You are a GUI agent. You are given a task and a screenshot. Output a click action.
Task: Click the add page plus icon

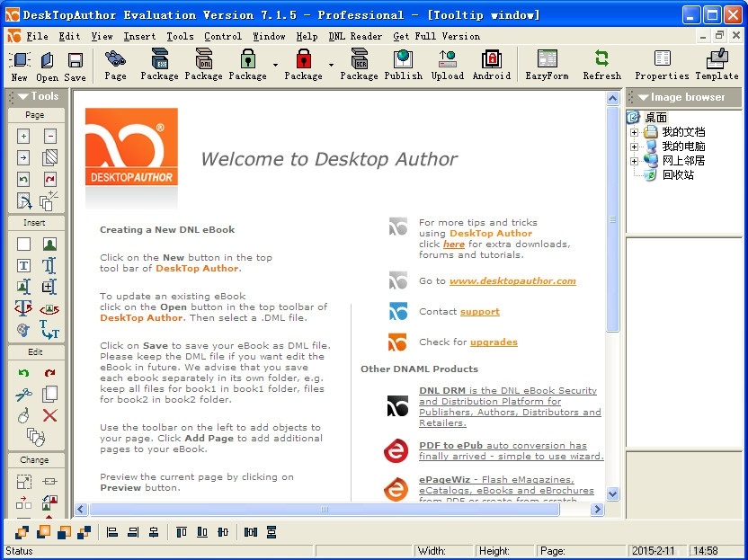(x=23, y=136)
